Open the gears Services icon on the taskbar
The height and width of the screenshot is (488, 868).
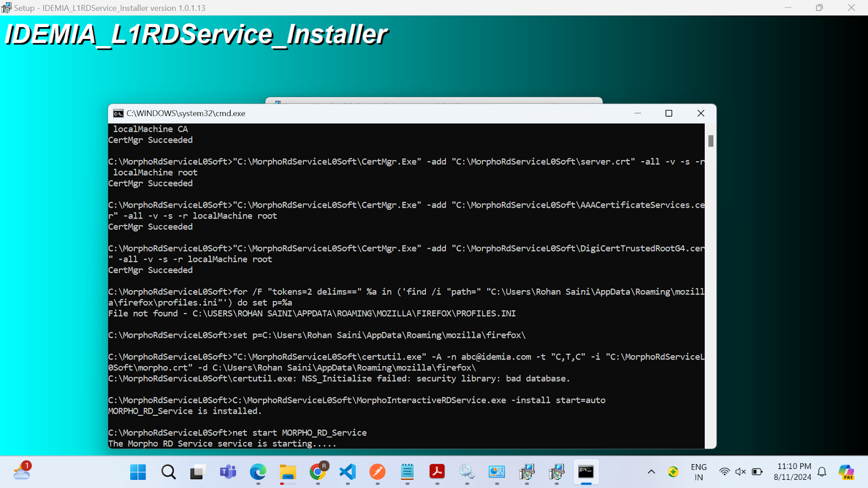[x=467, y=472]
